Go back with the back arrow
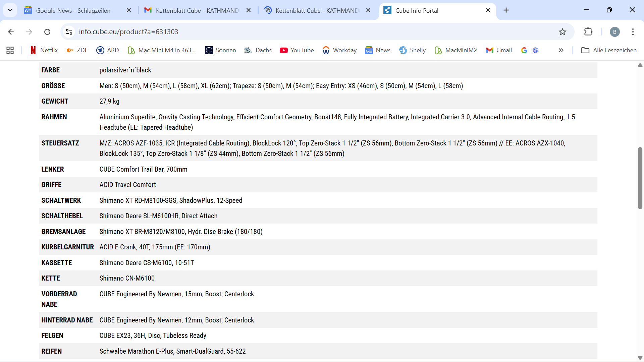This screenshot has width=644, height=362. tap(11, 32)
